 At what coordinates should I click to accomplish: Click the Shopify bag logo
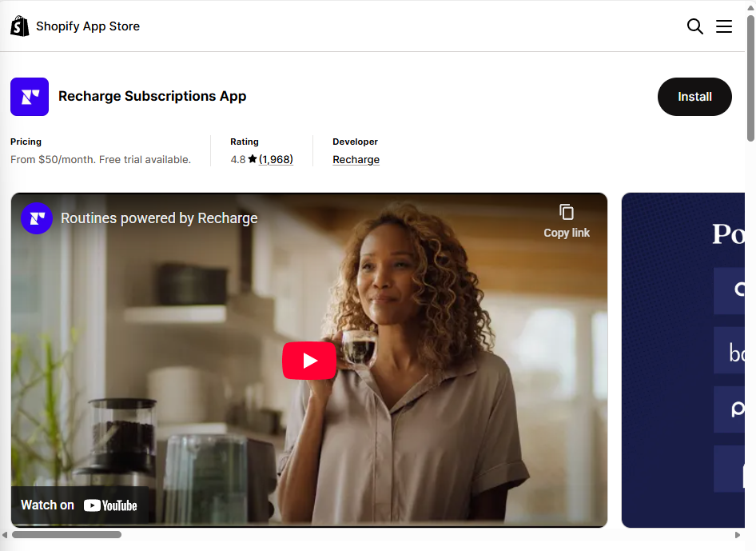(x=19, y=26)
